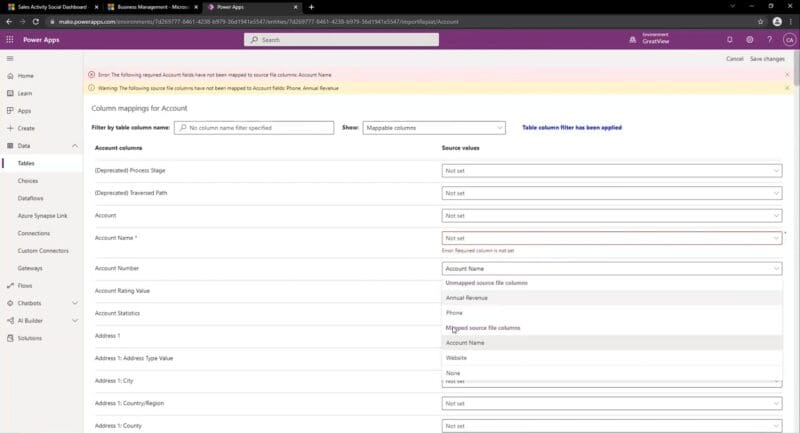Select the Power Apps browser tab
The height and width of the screenshot is (433, 800).
[x=252, y=7]
